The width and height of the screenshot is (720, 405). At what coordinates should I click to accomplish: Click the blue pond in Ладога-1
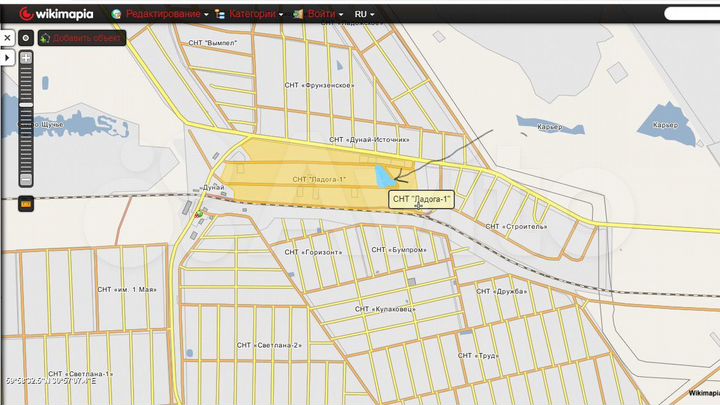(383, 176)
